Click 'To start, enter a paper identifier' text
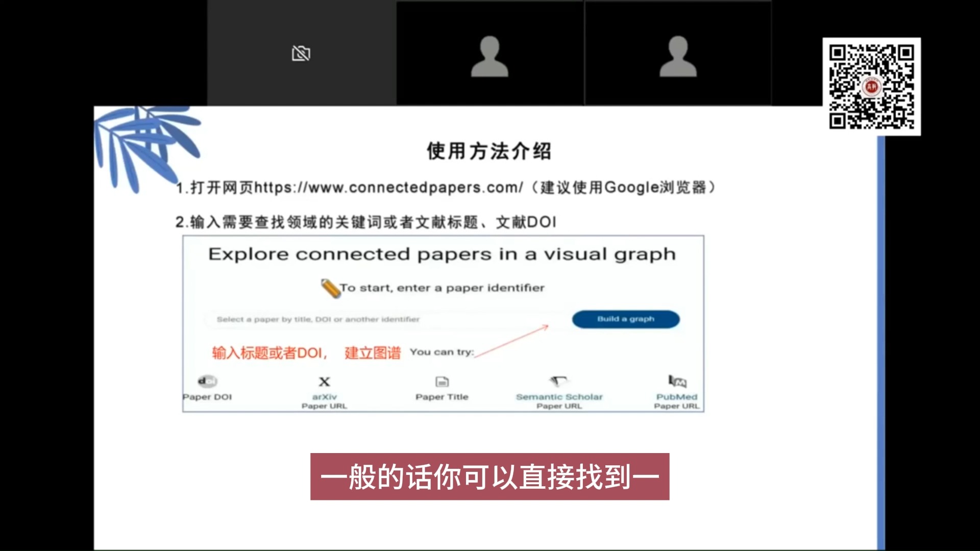The height and width of the screenshot is (551, 980). click(x=442, y=288)
